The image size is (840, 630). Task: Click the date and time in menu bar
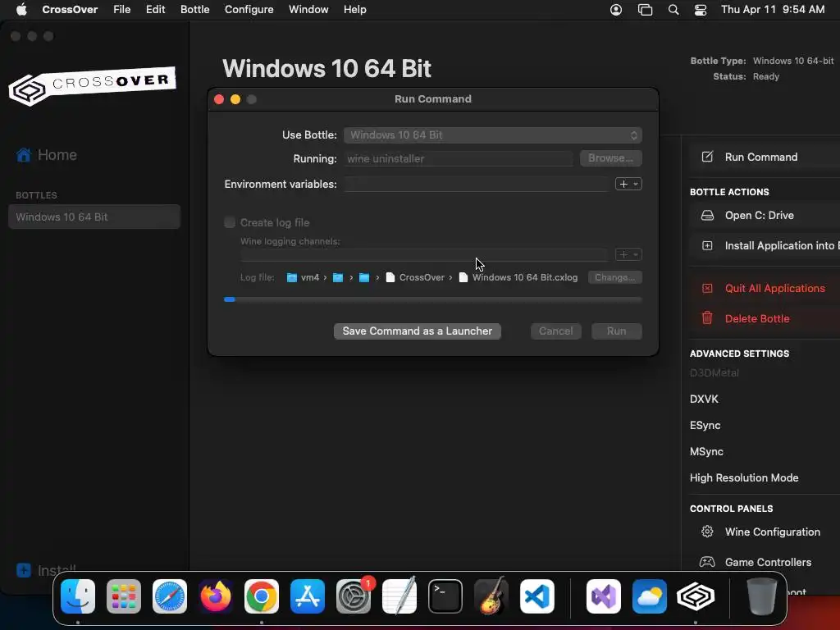point(773,10)
